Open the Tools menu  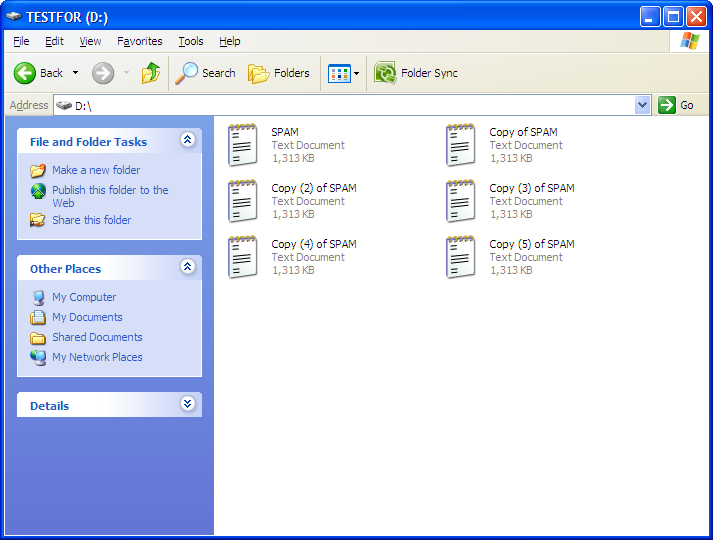pos(191,41)
